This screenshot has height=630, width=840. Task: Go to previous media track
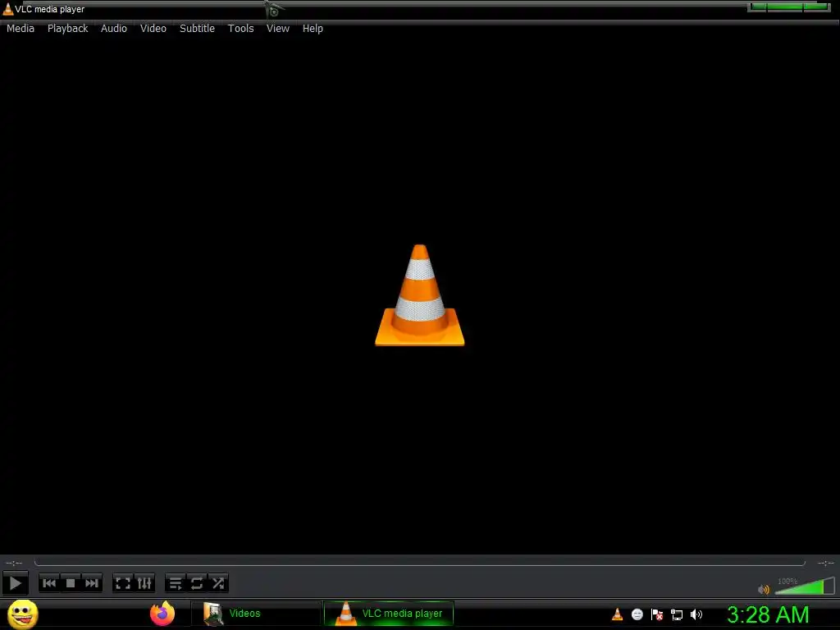coord(49,583)
